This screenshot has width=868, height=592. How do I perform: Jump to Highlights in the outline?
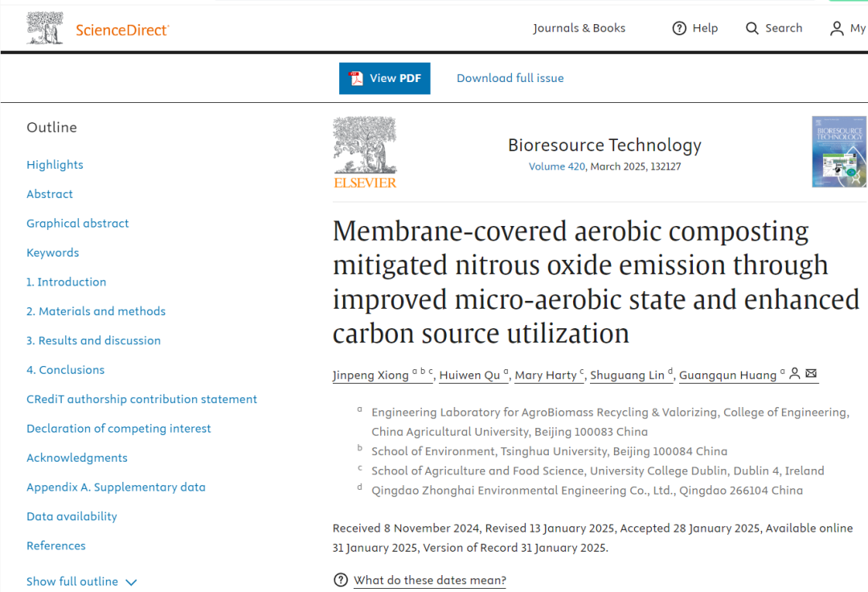(x=55, y=165)
